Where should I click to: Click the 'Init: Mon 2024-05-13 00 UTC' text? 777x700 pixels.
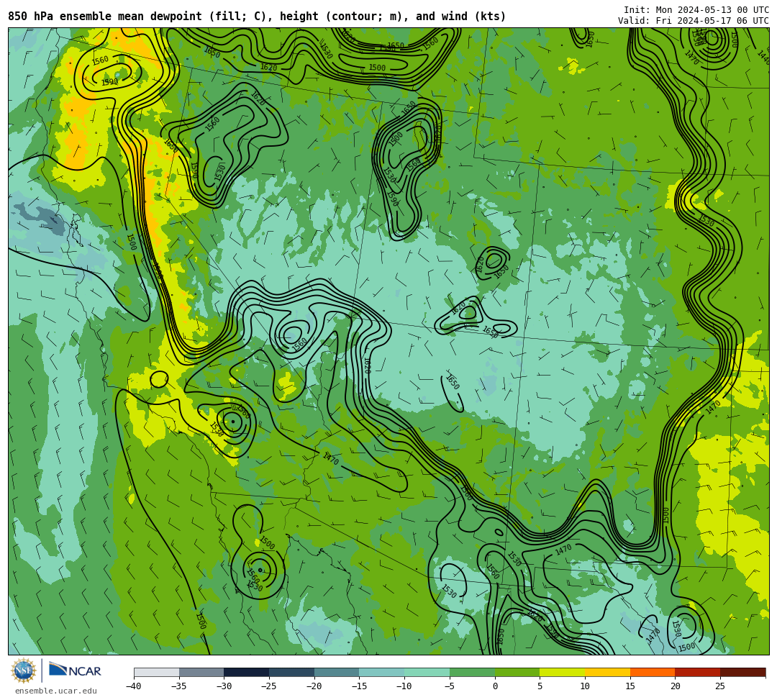click(x=696, y=10)
